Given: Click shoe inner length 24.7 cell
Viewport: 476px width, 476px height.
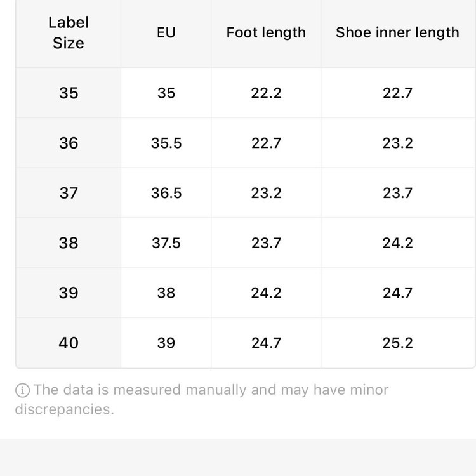Looking at the screenshot, I should tap(398, 293).
